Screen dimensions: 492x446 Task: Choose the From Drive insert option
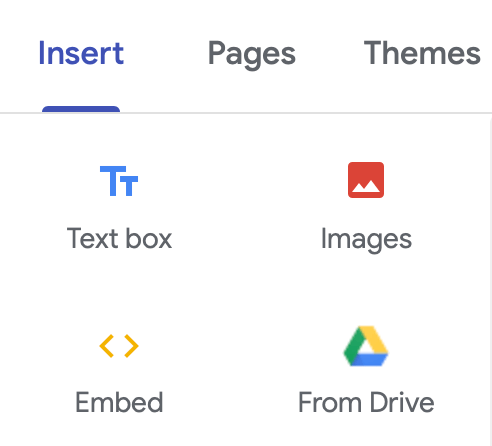(366, 370)
